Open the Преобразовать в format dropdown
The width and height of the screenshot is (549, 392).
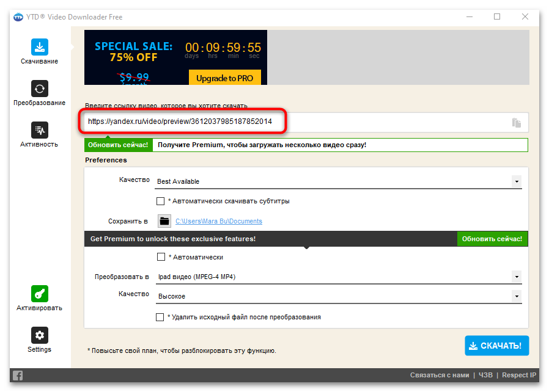517,277
